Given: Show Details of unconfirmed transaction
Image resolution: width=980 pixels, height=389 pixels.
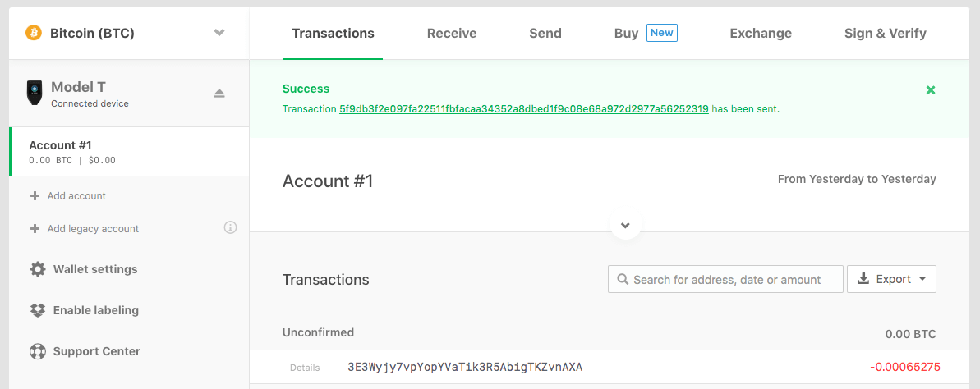Looking at the screenshot, I should (x=305, y=368).
